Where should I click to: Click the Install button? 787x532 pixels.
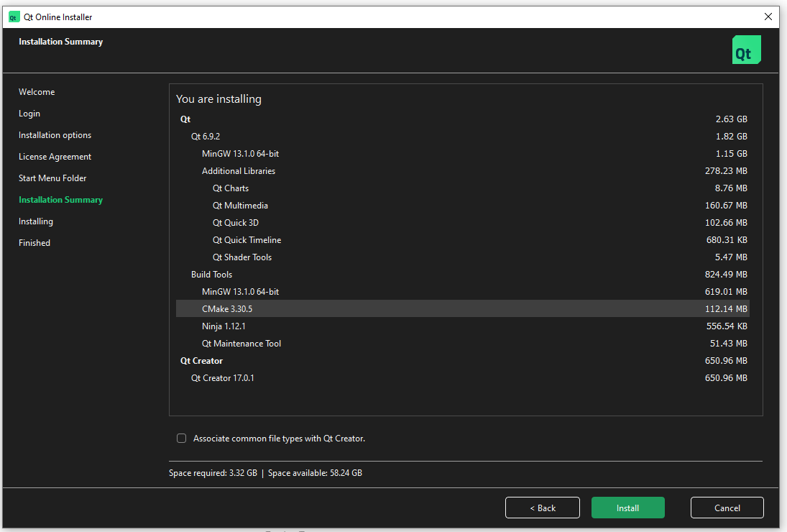click(628, 508)
